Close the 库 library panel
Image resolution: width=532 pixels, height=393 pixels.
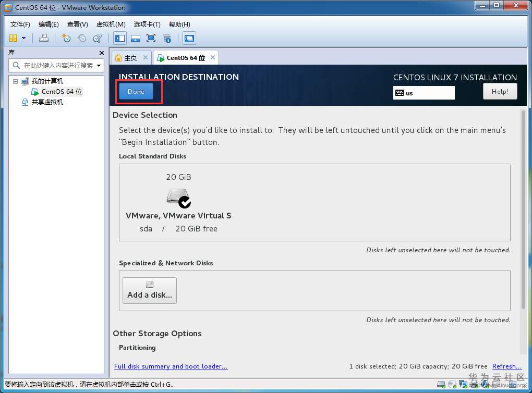[101, 53]
